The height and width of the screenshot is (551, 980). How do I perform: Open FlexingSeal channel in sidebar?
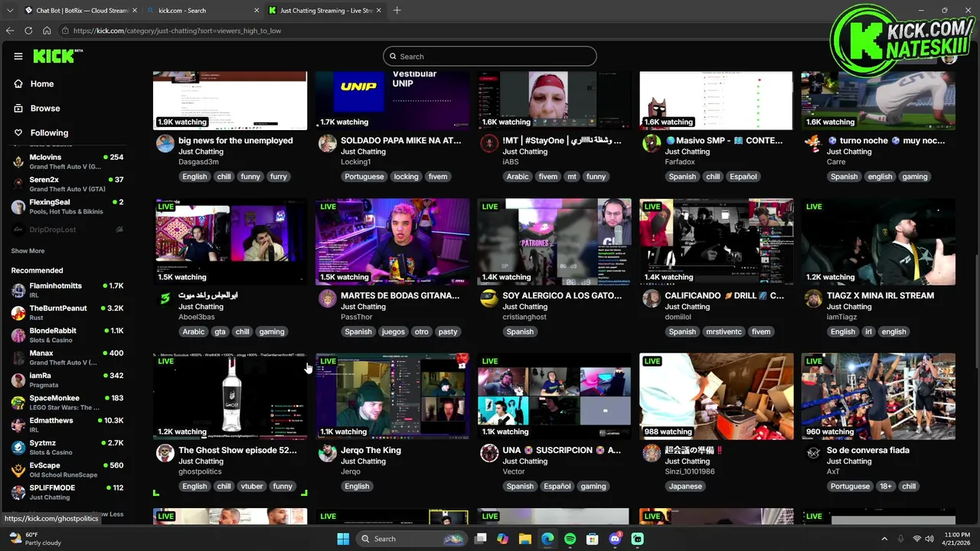point(67,207)
